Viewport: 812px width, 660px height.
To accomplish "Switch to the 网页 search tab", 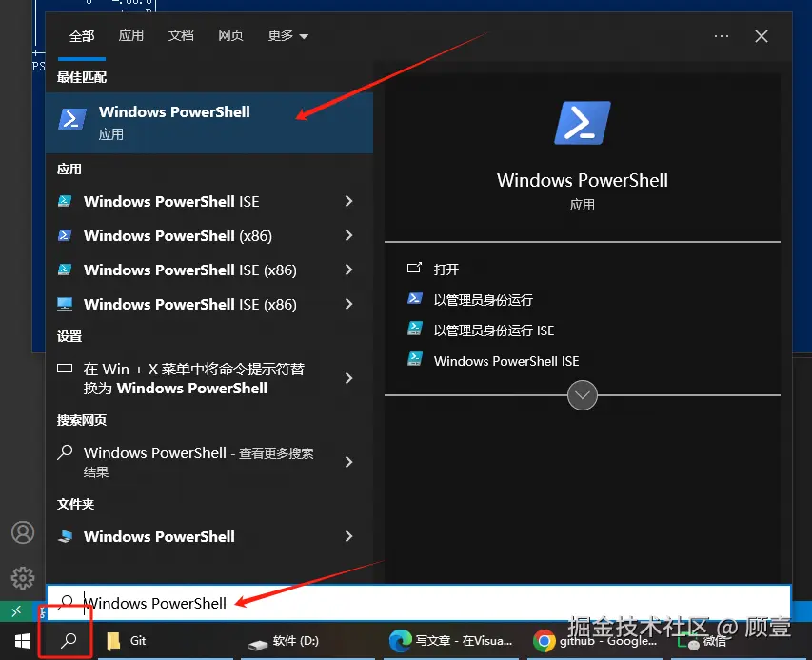I will (x=230, y=35).
